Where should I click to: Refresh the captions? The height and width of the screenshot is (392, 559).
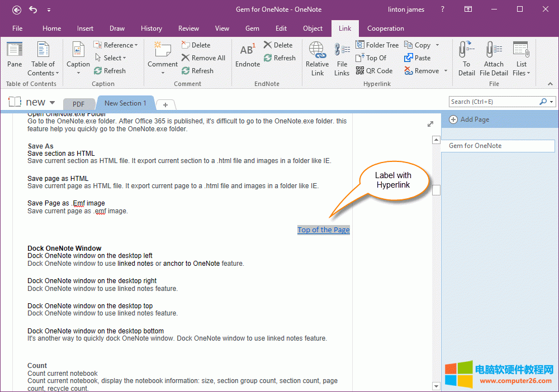(x=110, y=71)
